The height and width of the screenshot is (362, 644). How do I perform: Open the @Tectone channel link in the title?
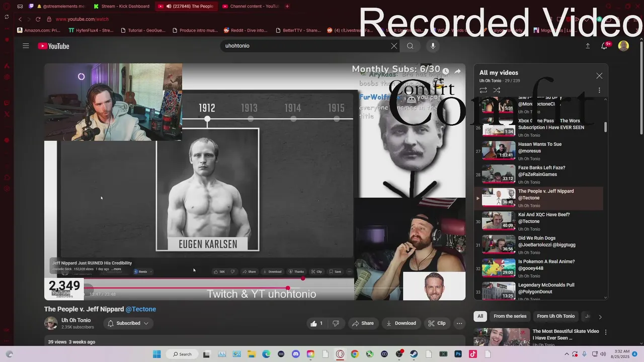[141, 309]
